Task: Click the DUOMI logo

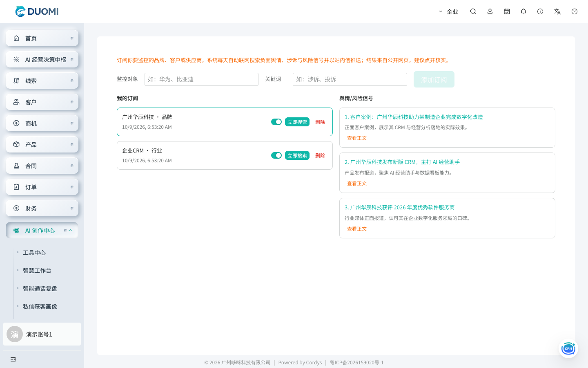Action: 37,11
